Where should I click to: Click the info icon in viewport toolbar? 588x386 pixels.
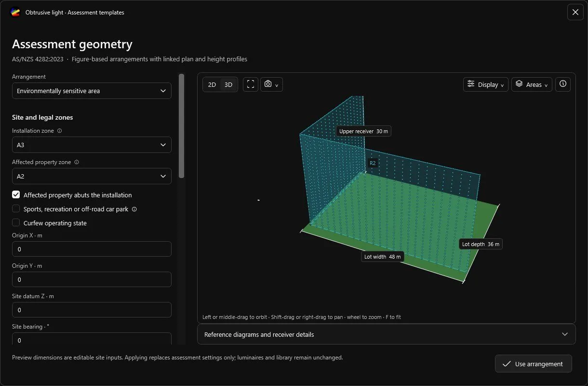[563, 84]
